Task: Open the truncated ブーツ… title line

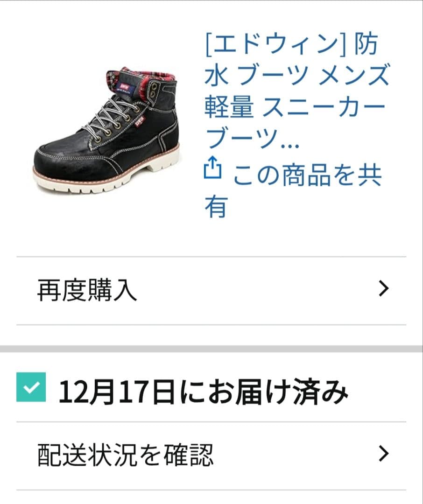Action: point(252,139)
